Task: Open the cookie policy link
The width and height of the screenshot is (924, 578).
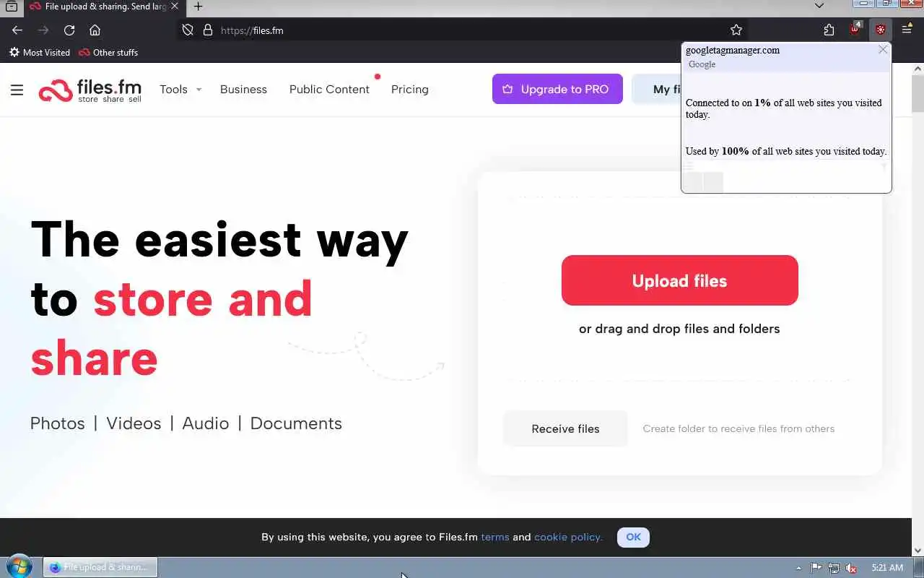Action: (x=568, y=537)
